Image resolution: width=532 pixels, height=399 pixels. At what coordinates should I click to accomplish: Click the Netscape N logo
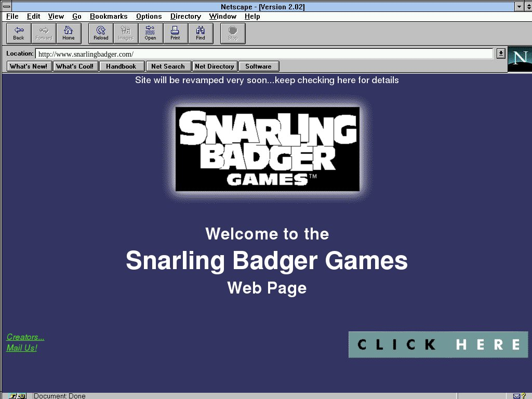pyautogui.click(x=519, y=58)
